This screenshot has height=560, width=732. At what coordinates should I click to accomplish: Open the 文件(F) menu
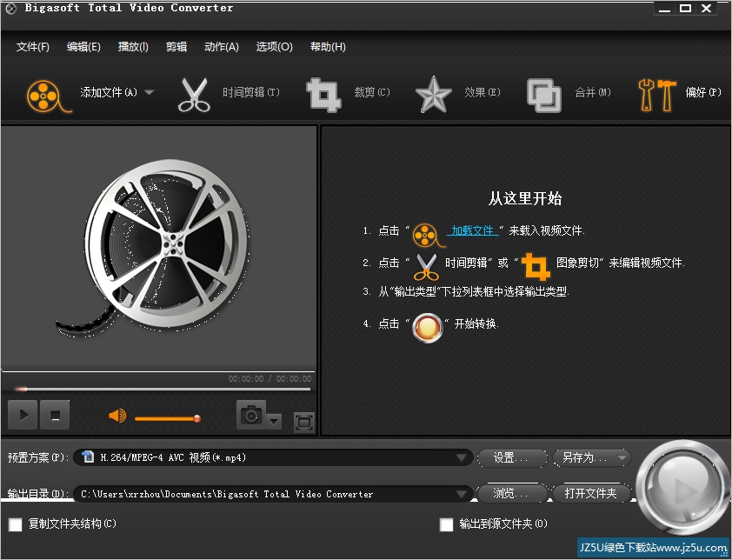coord(33,47)
